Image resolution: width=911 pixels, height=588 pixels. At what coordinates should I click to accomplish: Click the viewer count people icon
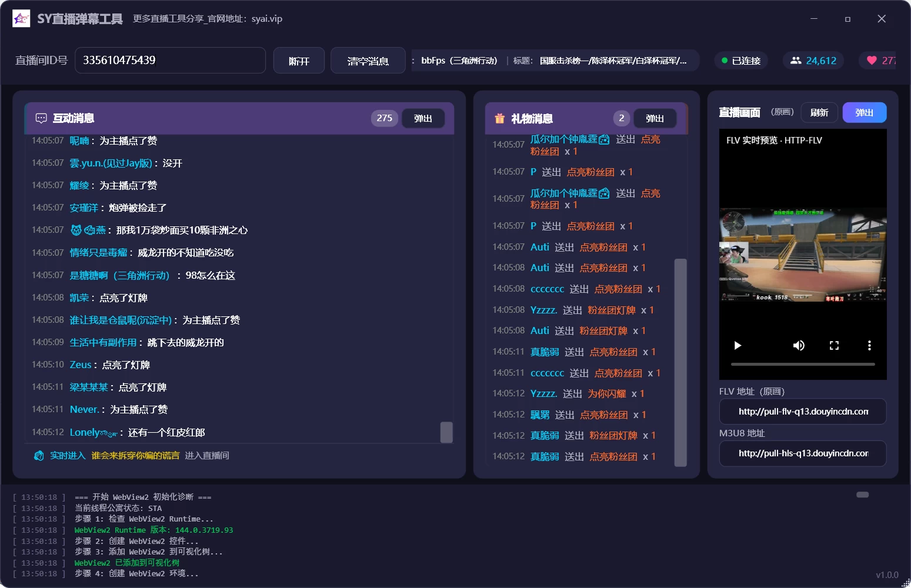tap(796, 61)
